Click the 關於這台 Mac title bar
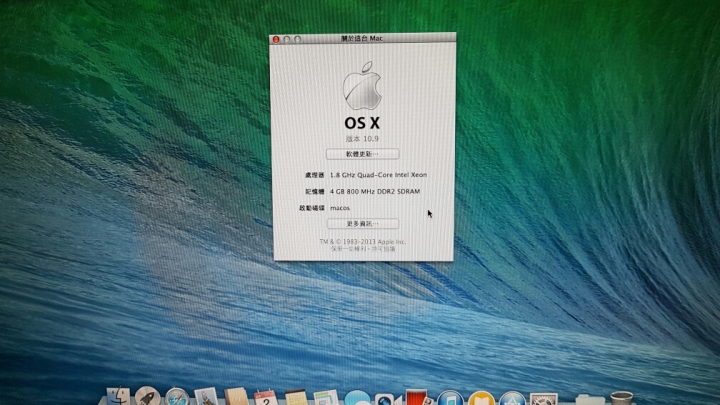The height and width of the screenshot is (405, 720). [362, 39]
